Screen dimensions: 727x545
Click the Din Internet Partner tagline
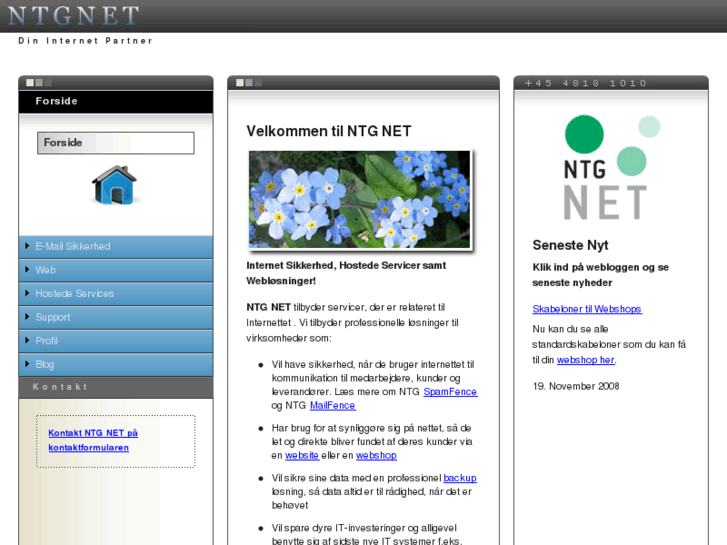tap(85, 41)
